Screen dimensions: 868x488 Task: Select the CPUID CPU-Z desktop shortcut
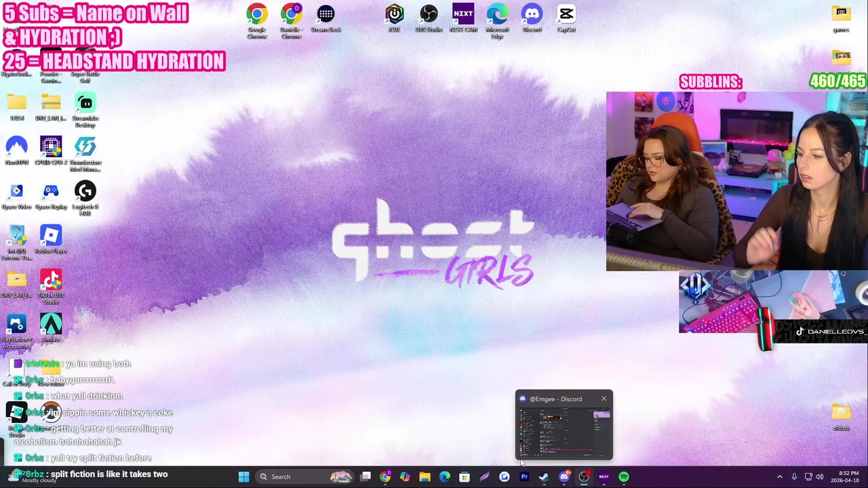(51, 150)
